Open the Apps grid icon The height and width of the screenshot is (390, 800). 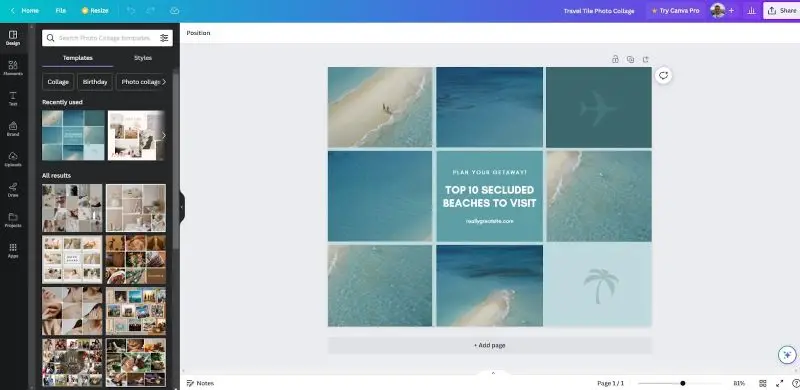pos(13,250)
